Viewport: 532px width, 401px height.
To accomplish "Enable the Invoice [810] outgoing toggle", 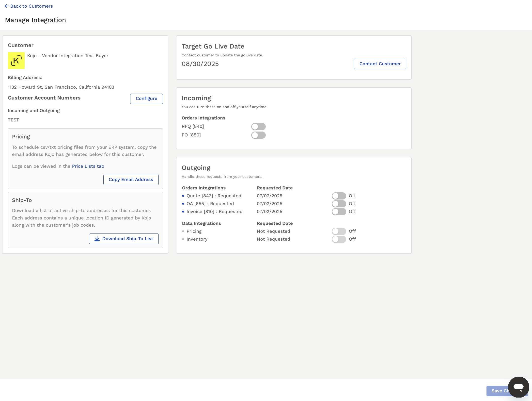I will (x=339, y=212).
